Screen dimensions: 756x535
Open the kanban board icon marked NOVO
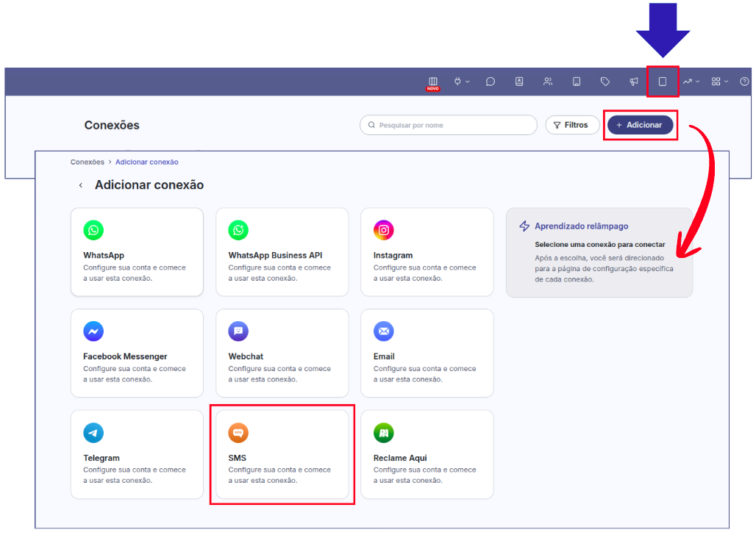(x=433, y=82)
